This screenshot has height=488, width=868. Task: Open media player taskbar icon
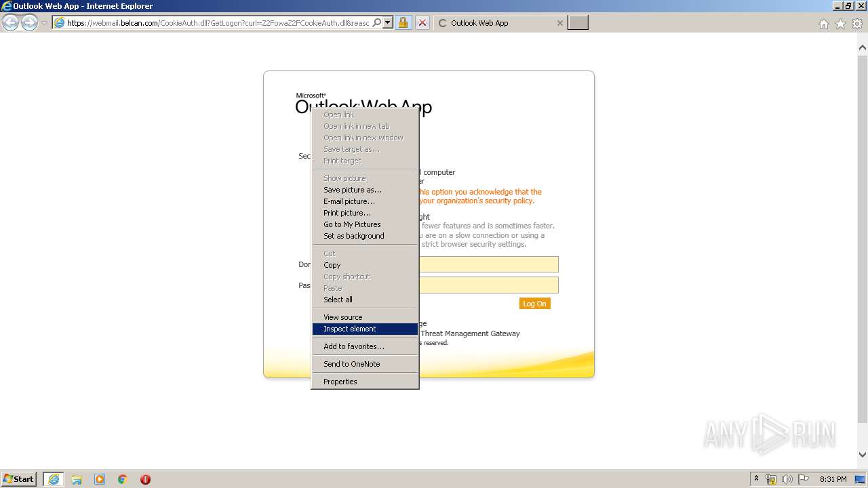pos(100,479)
